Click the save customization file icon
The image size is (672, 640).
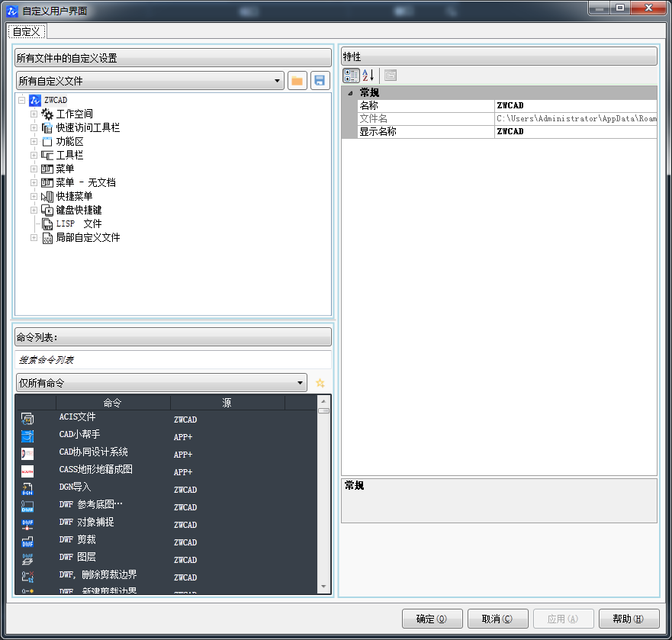(x=320, y=81)
